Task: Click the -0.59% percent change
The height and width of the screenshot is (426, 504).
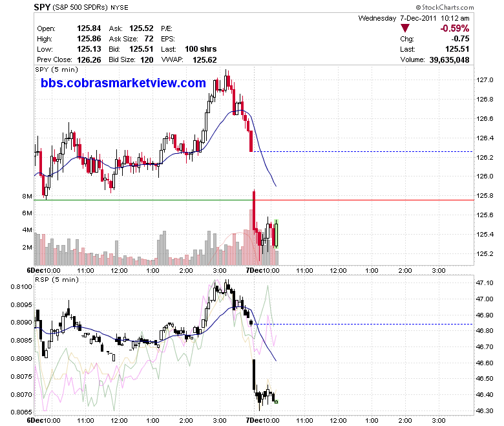Action: [454, 28]
